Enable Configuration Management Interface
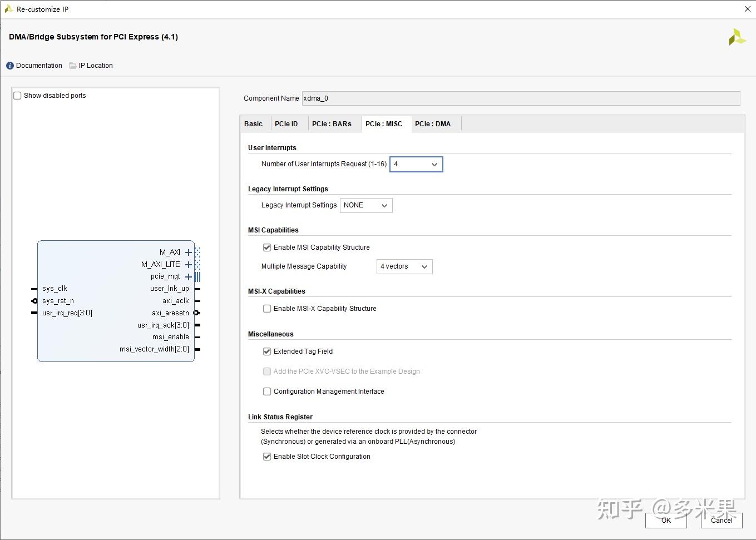Screen dimensions: 756x540 (x=267, y=391)
